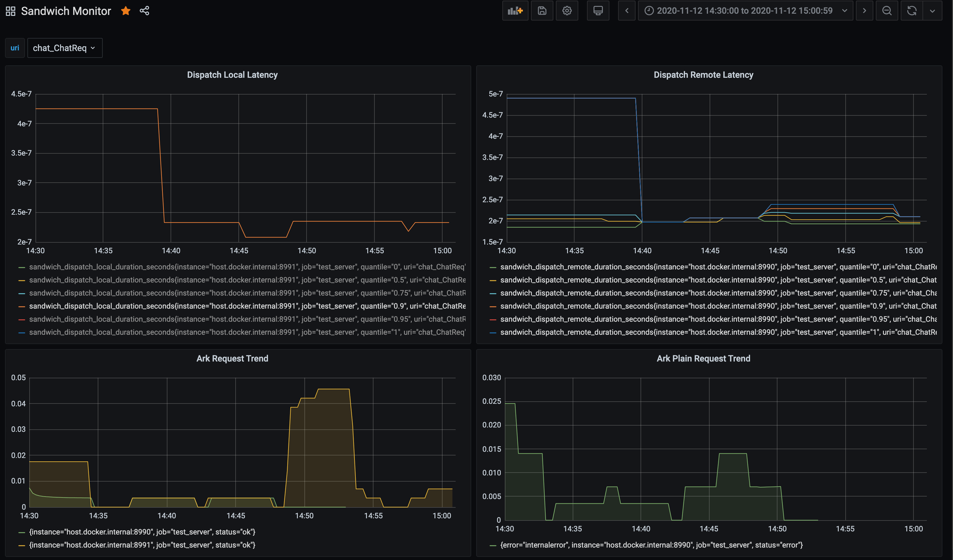This screenshot has width=953, height=560.
Task: Expand the chat_ChatReq uri variable dropdown
Action: 65,48
